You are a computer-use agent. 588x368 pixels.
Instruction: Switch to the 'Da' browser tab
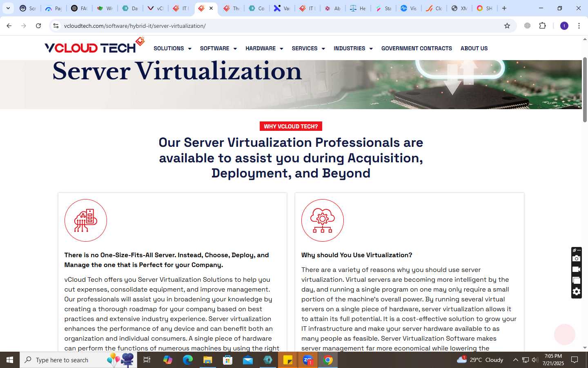[x=130, y=8]
